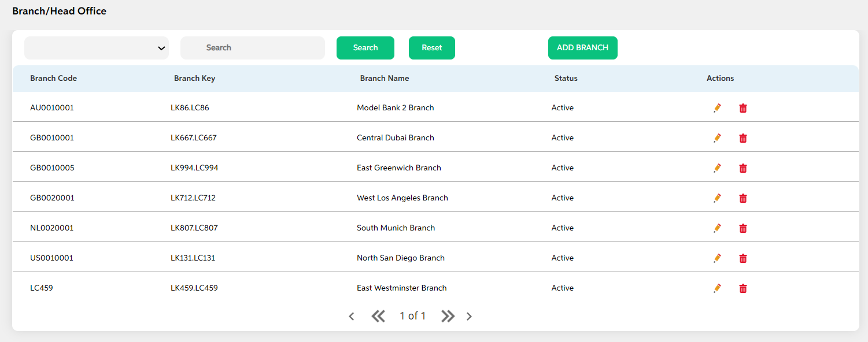Go to the next page using the single arrow
Screen dimensions: 868x342
pyautogui.click(x=469, y=316)
